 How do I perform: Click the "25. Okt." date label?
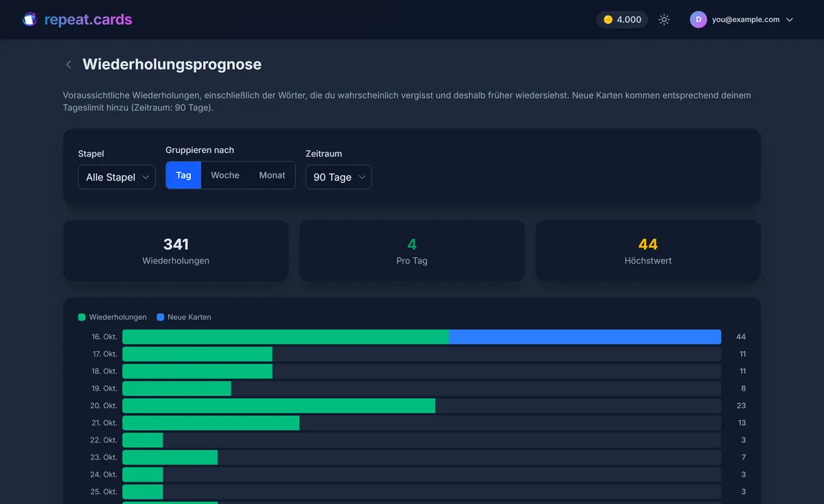(104, 492)
